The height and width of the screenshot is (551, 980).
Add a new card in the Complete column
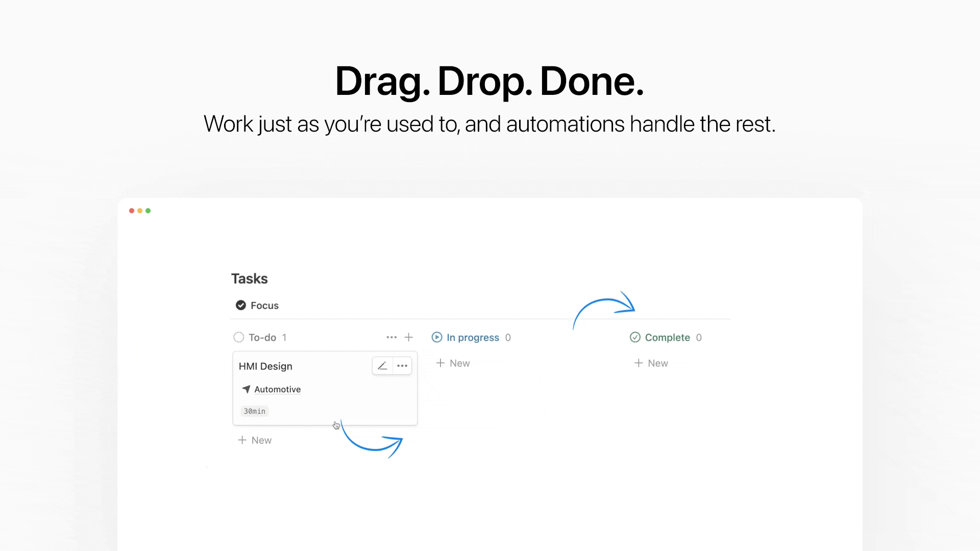(651, 363)
